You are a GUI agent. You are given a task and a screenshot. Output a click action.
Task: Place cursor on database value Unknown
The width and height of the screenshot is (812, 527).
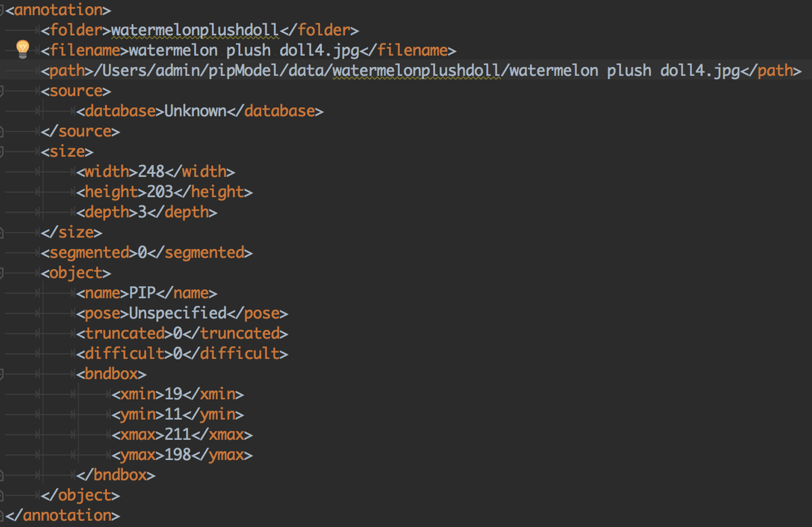tap(195, 111)
